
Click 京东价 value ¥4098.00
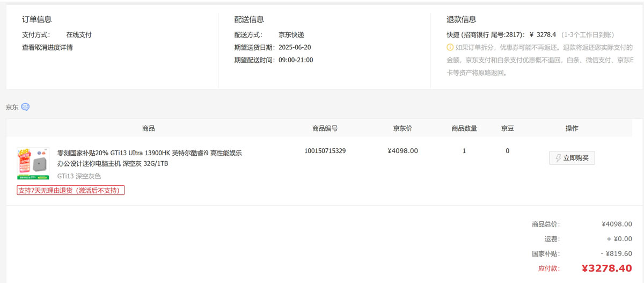click(x=402, y=151)
